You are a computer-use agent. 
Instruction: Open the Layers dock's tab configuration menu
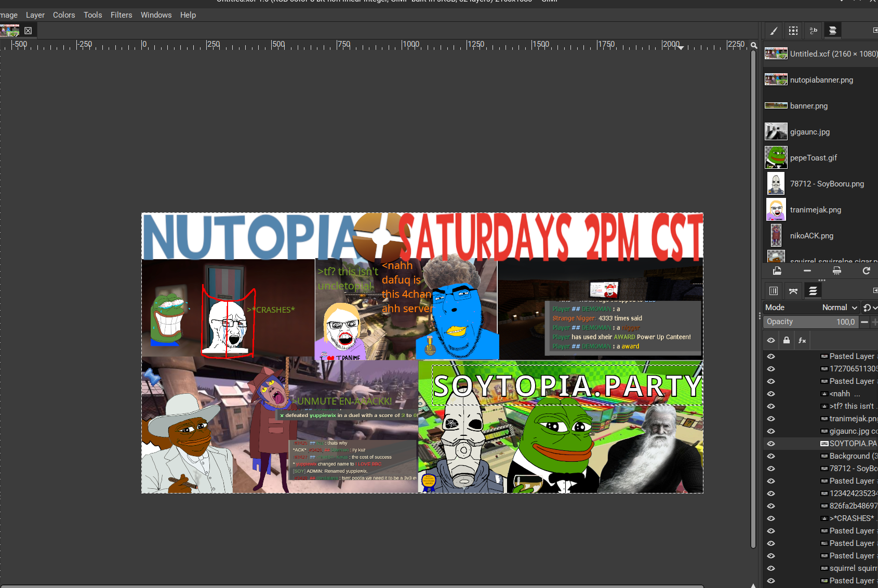coord(875,291)
